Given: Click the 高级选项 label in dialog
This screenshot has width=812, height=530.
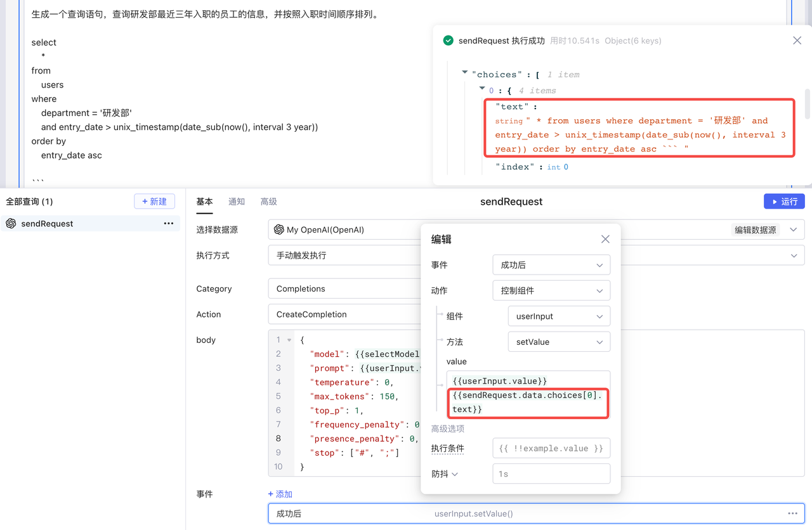Looking at the screenshot, I should pyautogui.click(x=448, y=429).
